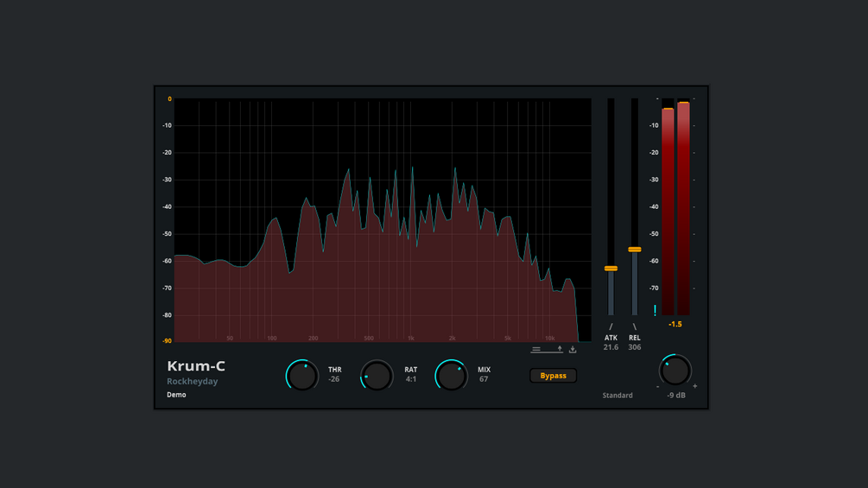
Task: Click the upward arrow preset icon
Action: click(x=560, y=349)
